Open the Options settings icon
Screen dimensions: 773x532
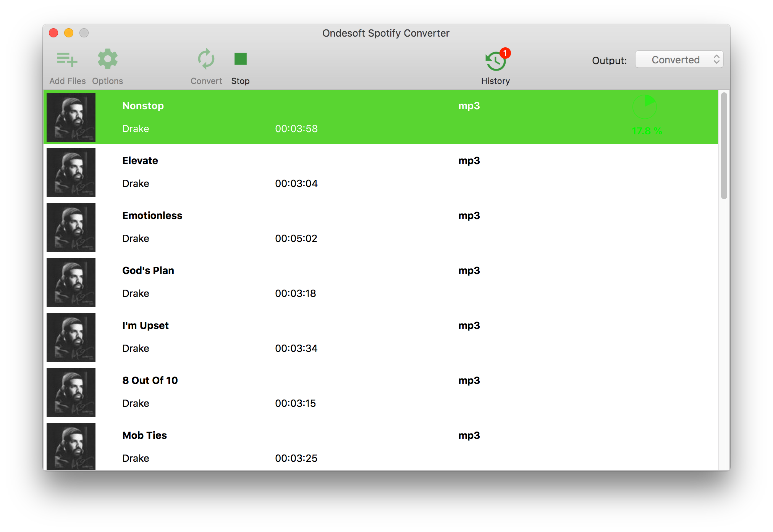click(x=107, y=60)
